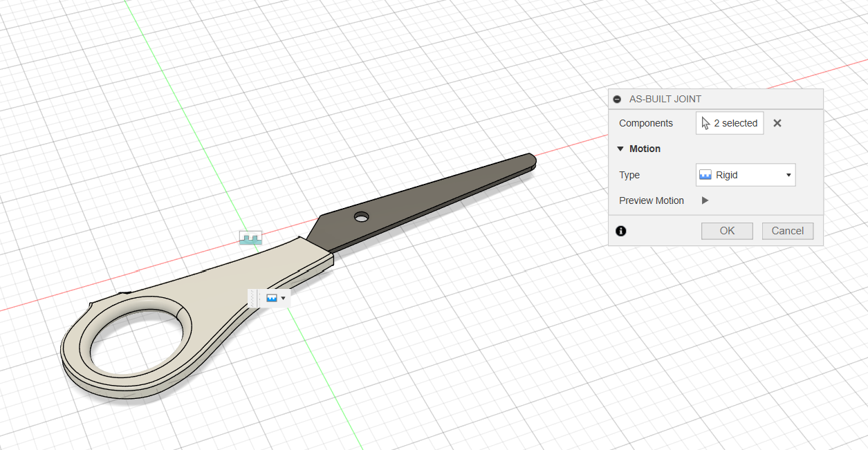The height and width of the screenshot is (450, 868).
Task: Click the rigid joint marker on canvas
Action: [x=250, y=238]
